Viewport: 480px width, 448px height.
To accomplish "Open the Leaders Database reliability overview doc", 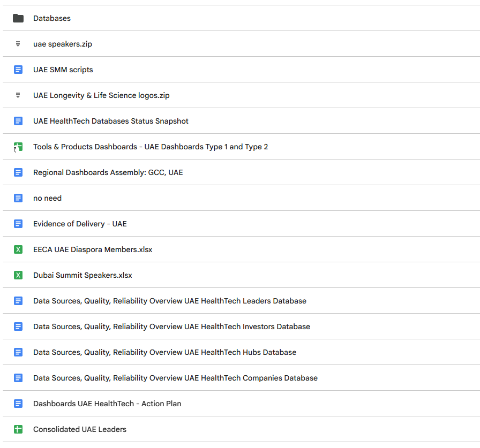I will (169, 301).
